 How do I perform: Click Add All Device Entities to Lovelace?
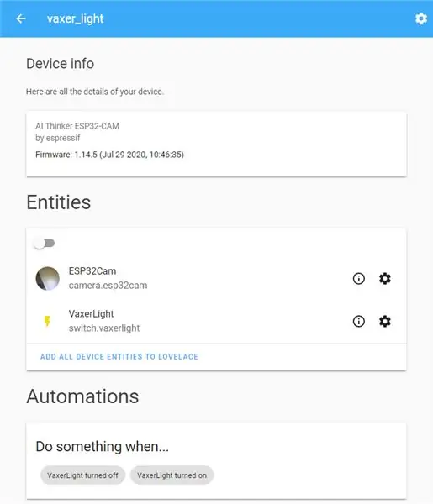click(119, 356)
